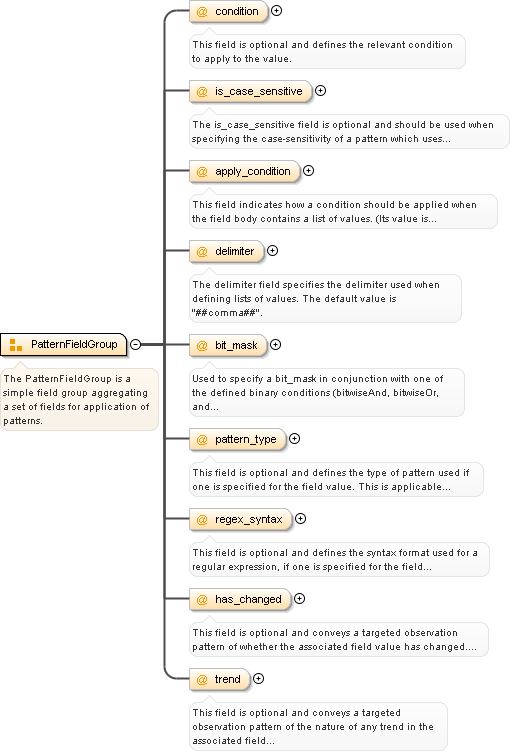Select the PatternFieldGroup label
This screenshot has height=754, width=517.
coord(74,344)
